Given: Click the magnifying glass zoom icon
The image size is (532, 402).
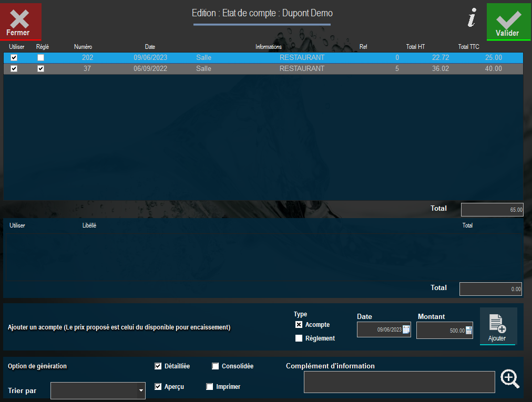Looking at the screenshot, I should pyautogui.click(x=509, y=378).
